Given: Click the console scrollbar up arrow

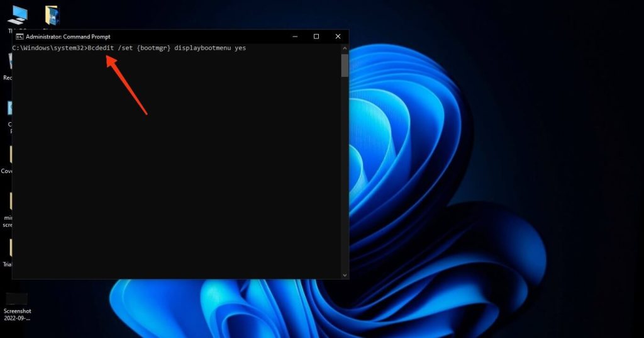Looking at the screenshot, I should 345,48.
